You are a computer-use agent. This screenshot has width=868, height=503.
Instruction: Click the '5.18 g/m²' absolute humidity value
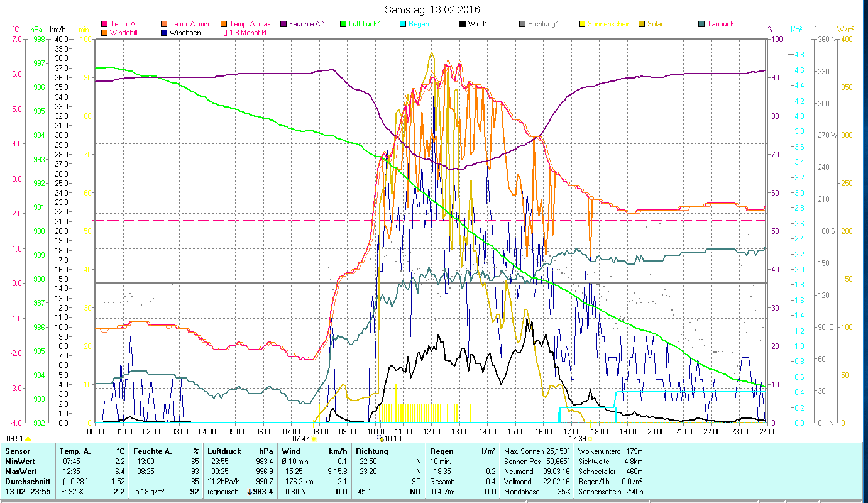tap(150, 492)
